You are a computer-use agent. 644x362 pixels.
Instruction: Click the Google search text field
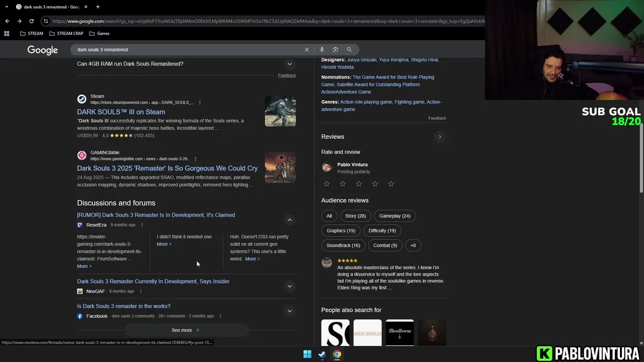point(189,49)
